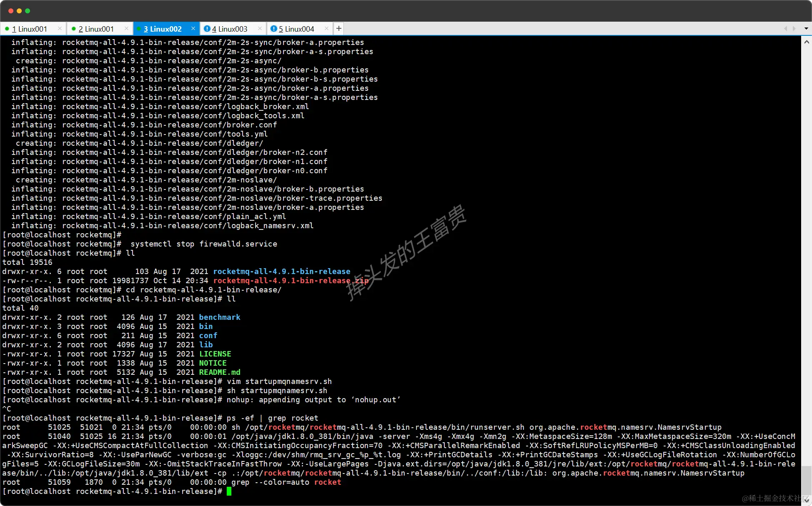
Task: Close the 5 Linux004 session tab
Action: (x=326, y=29)
